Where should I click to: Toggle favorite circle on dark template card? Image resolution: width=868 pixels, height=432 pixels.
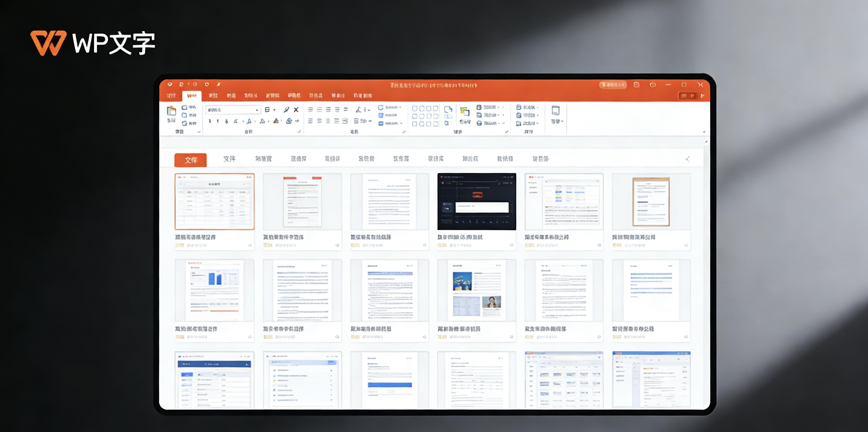pos(512,245)
